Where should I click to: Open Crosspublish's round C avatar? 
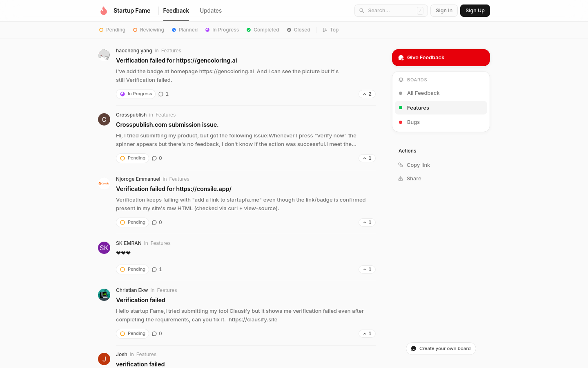click(104, 119)
